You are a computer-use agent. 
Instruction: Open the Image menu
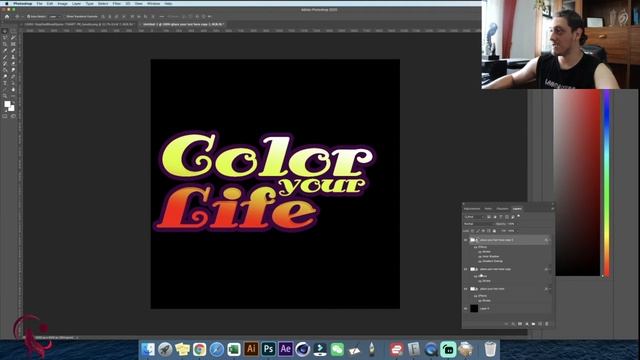(x=62, y=4)
